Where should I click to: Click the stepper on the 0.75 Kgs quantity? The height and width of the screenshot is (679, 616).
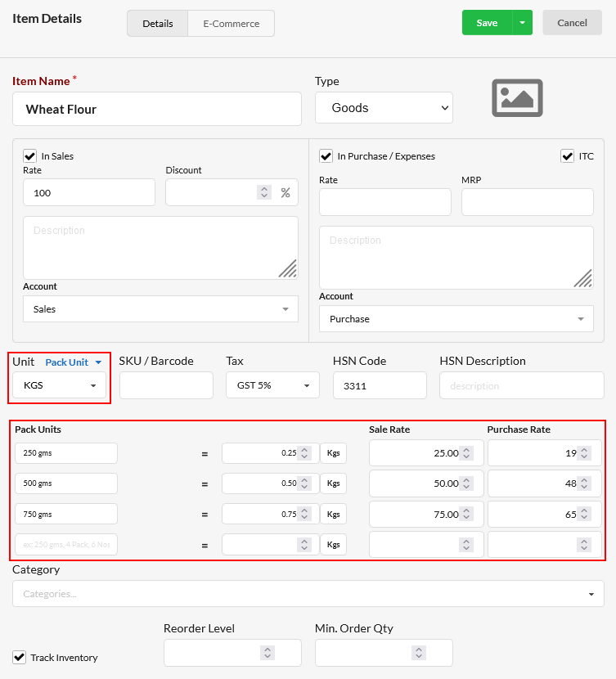tap(304, 514)
